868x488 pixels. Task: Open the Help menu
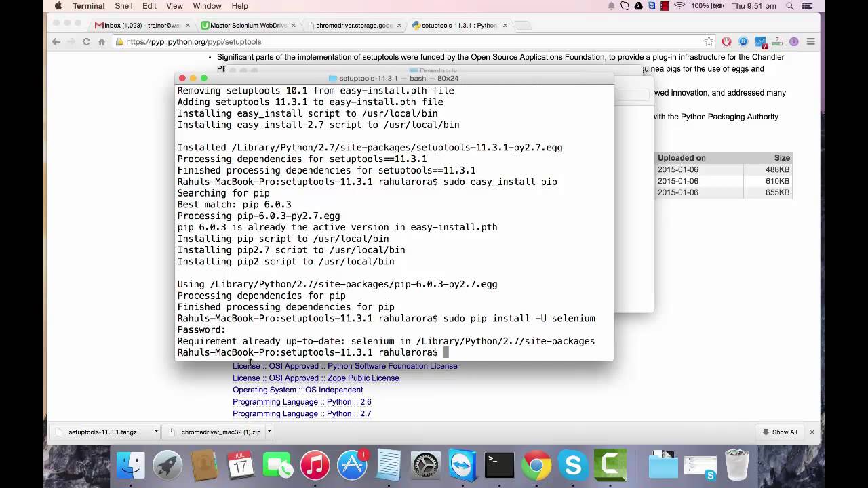coord(239,6)
